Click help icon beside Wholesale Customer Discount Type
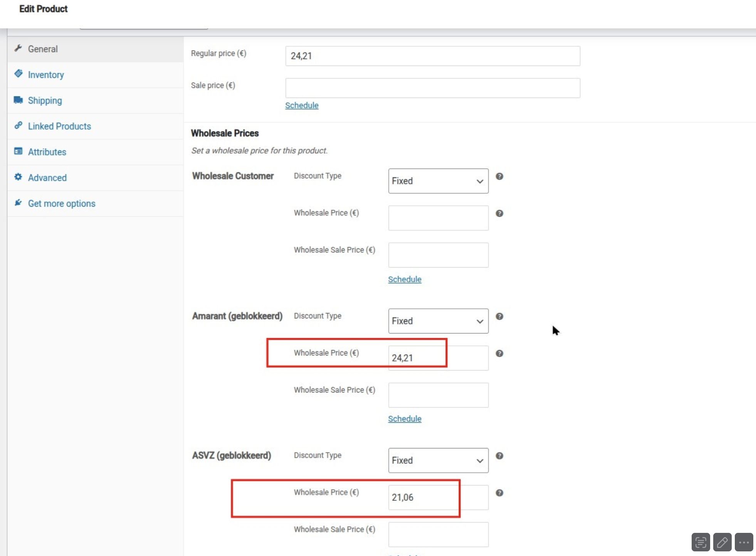 coord(499,176)
